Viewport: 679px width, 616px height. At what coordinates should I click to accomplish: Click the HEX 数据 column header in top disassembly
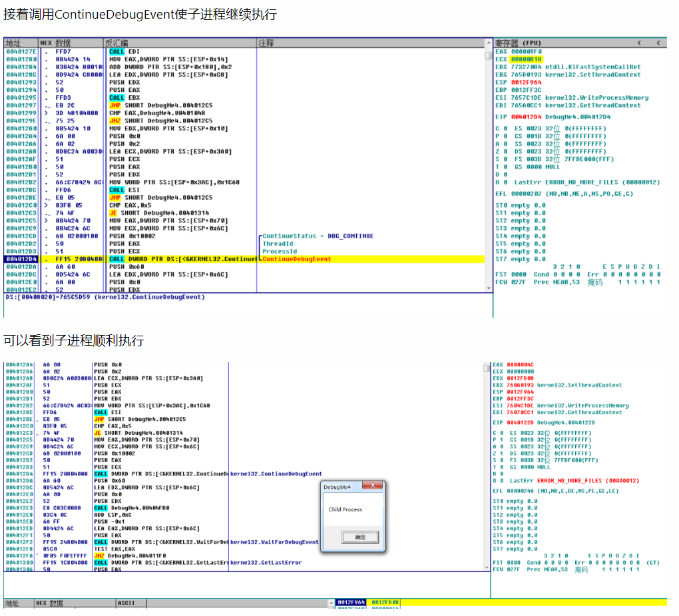[x=71, y=43]
